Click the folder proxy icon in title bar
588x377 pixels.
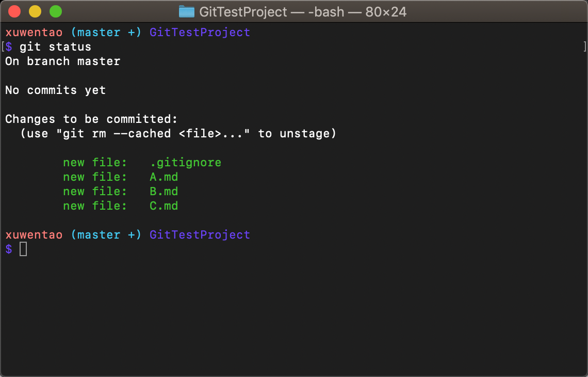tap(186, 12)
